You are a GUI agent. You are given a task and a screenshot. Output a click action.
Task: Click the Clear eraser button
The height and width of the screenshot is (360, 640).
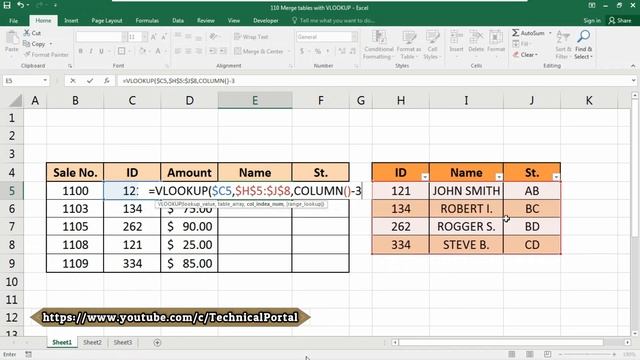(x=525, y=55)
